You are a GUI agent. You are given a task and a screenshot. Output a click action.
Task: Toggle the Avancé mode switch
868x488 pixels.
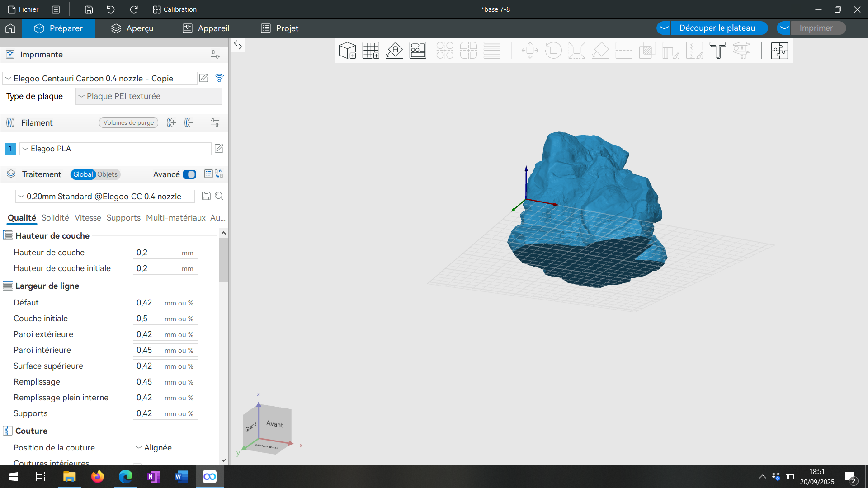click(x=189, y=174)
